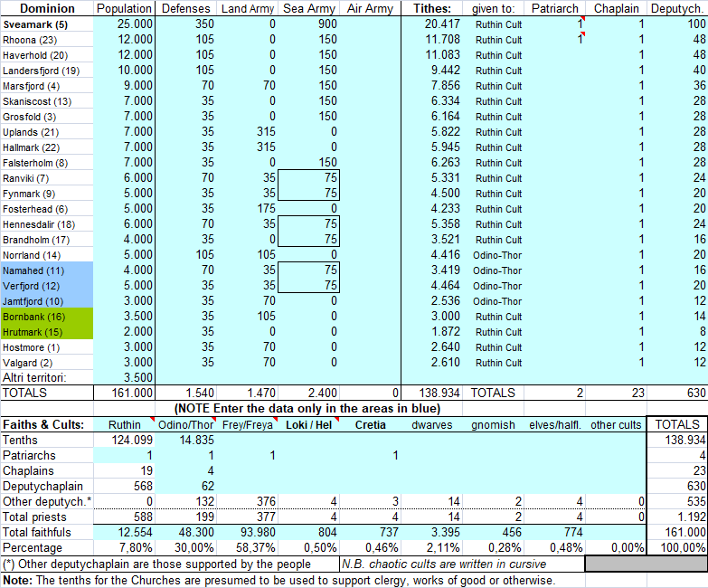Click the Chaplain column header
Screen dimensions: 708x588
point(617,8)
